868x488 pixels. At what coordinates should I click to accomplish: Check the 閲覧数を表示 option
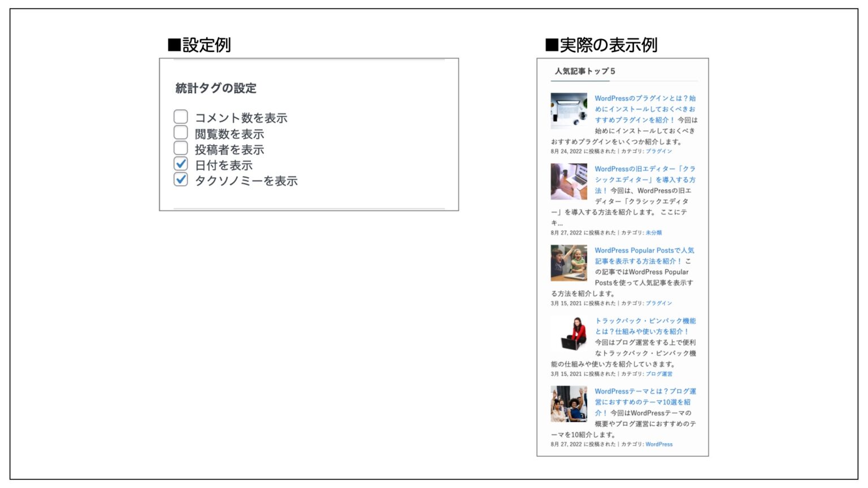coord(181,133)
